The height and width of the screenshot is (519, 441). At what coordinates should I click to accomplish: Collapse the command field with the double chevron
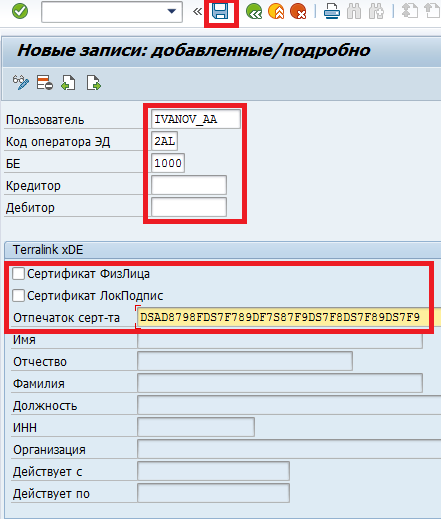[197, 12]
